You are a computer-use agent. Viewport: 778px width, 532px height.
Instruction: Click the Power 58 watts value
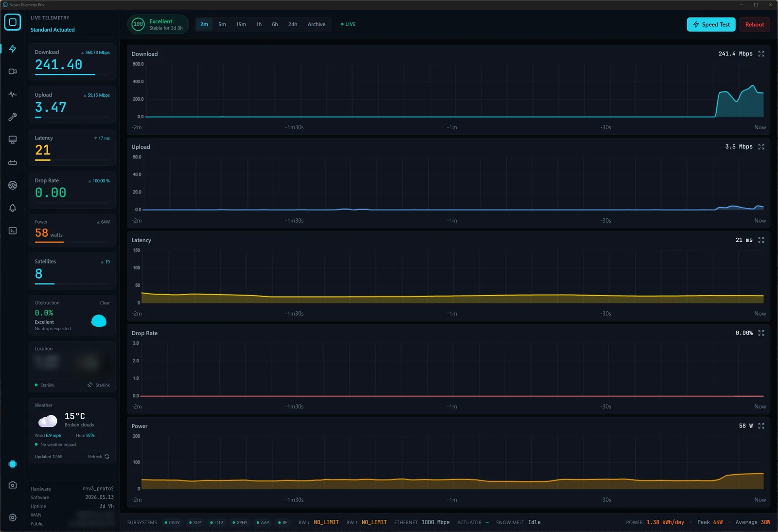tap(49, 233)
